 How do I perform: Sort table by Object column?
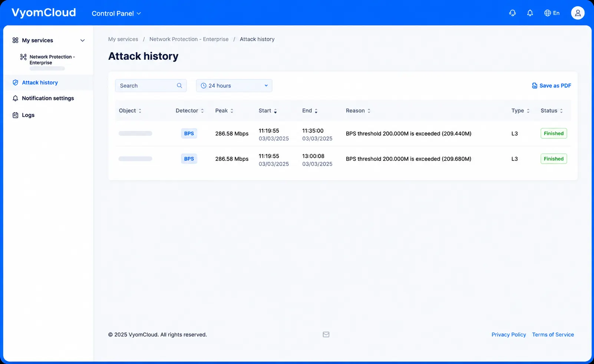click(x=130, y=111)
